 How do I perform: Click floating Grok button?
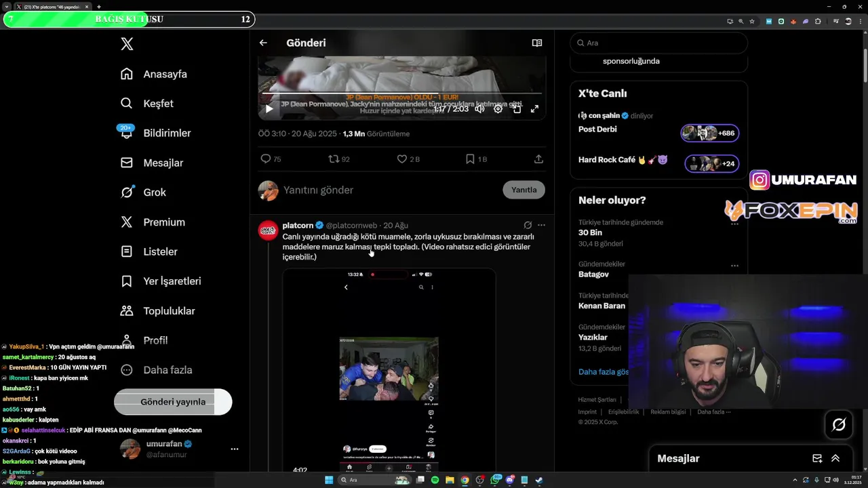coord(839,425)
